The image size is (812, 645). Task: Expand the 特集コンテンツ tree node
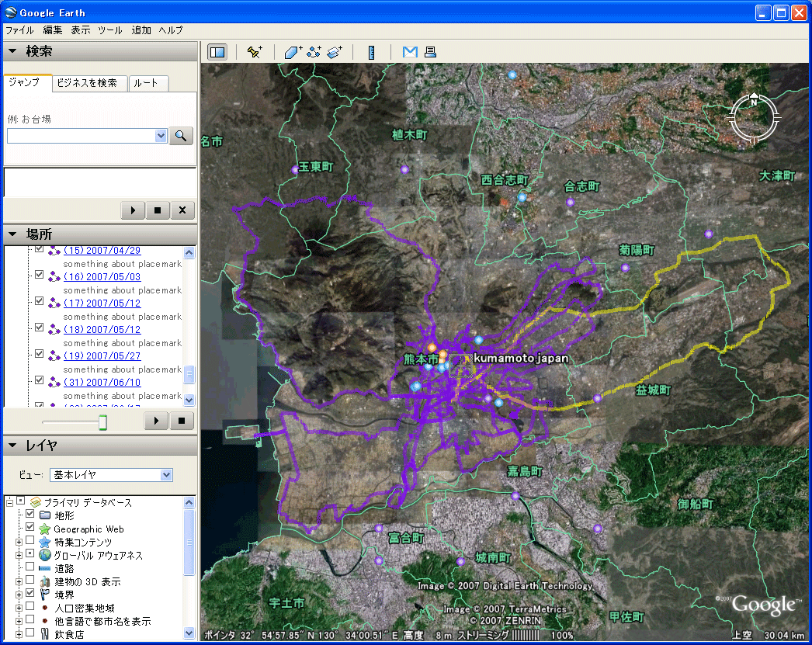pyautogui.click(x=19, y=542)
